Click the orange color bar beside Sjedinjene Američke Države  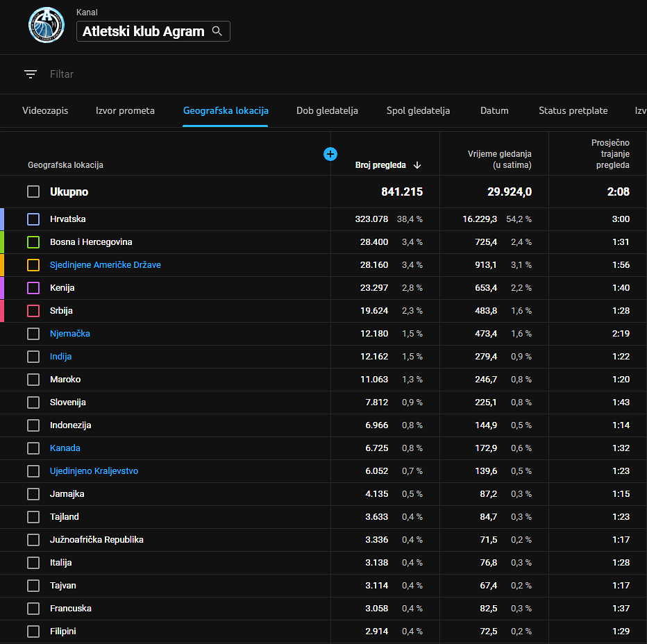click(x=2, y=265)
